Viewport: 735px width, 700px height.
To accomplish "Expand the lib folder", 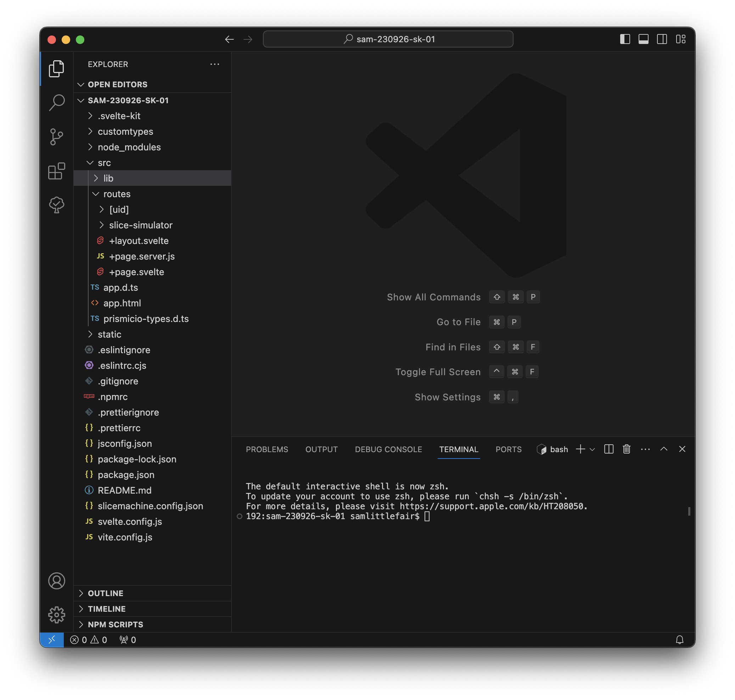I will (108, 178).
